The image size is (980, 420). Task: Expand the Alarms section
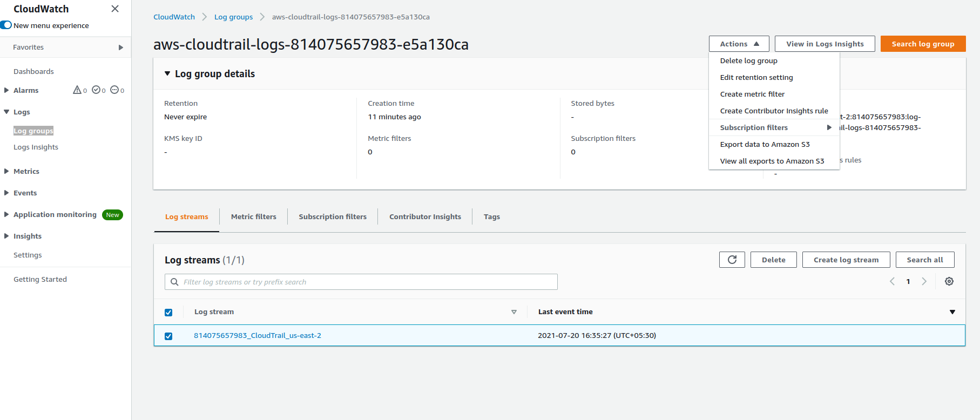pyautogui.click(x=6, y=90)
